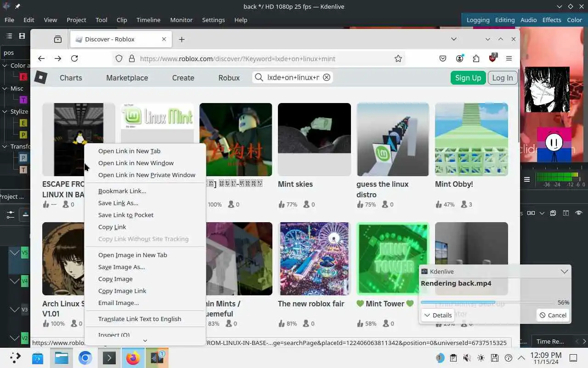Image resolution: width=588 pixels, height=368 pixels.
Task: Toggle the Kdenlive effect eye visibility icon
Action: click(x=579, y=213)
